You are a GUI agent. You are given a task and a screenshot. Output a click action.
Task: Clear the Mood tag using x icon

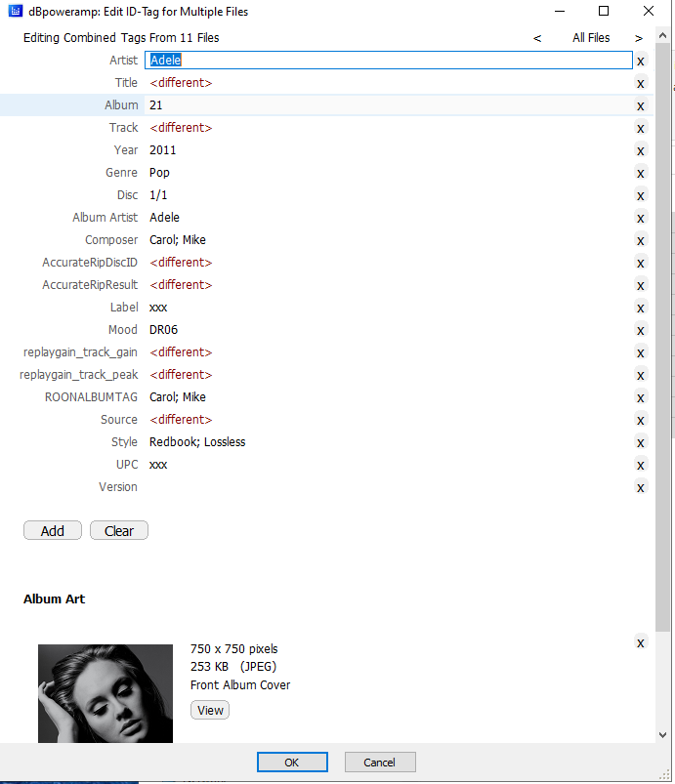pos(641,330)
